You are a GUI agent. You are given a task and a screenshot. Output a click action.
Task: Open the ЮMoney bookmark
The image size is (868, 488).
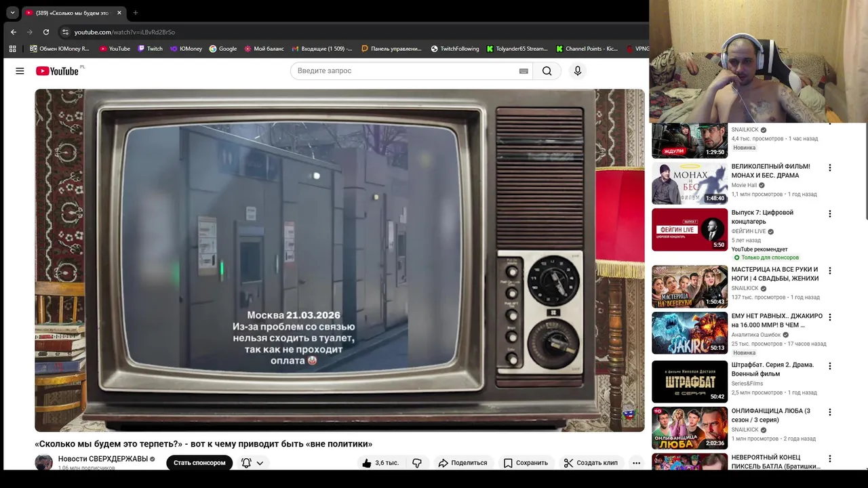pos(186,49)
